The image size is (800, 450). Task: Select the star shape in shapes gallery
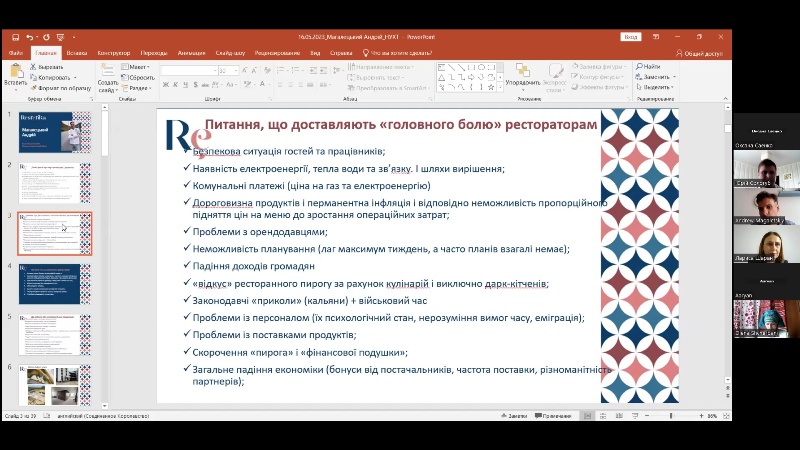click(491, 87)
